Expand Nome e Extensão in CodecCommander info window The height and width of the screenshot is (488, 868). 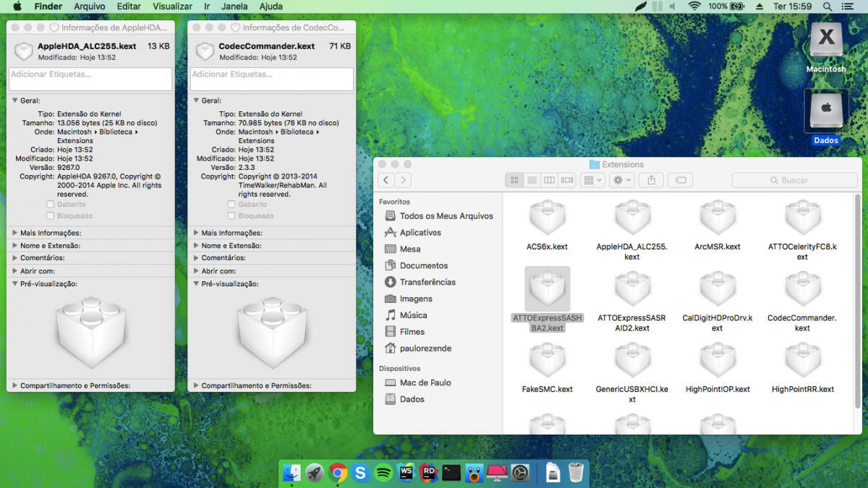[196, 246]
